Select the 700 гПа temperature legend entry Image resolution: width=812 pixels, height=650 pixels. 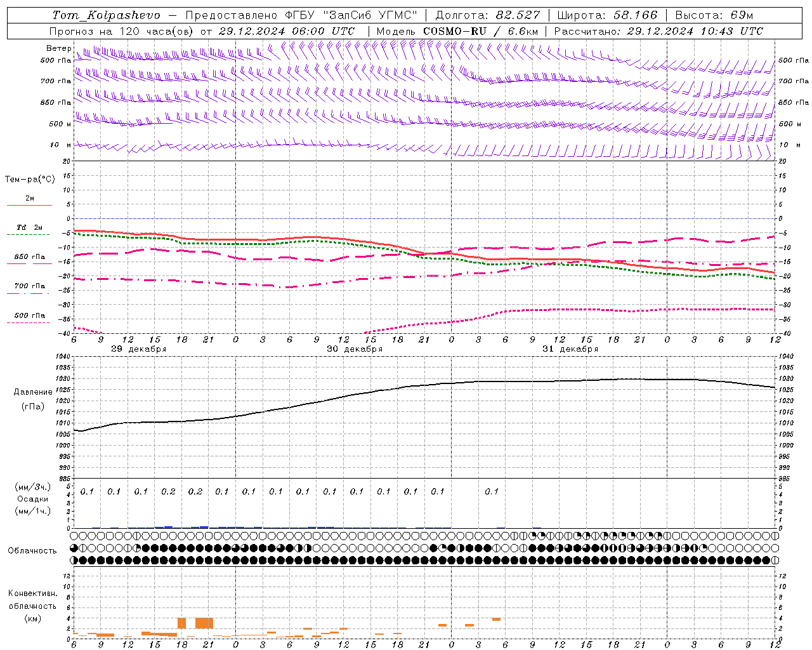30,286
